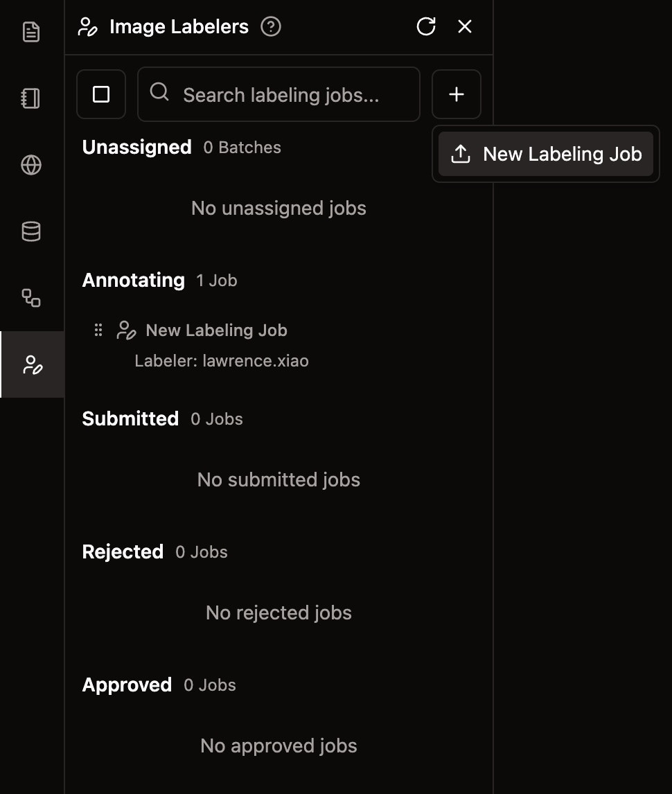This screenshot has width=672, height=794.
Task: Select the workflow nodes icon in sidebar
Action: coord(31,298)
